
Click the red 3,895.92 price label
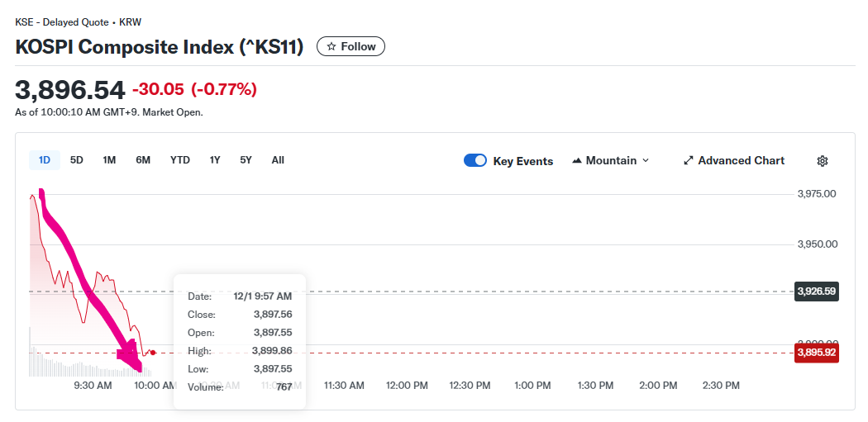(816, 353)
